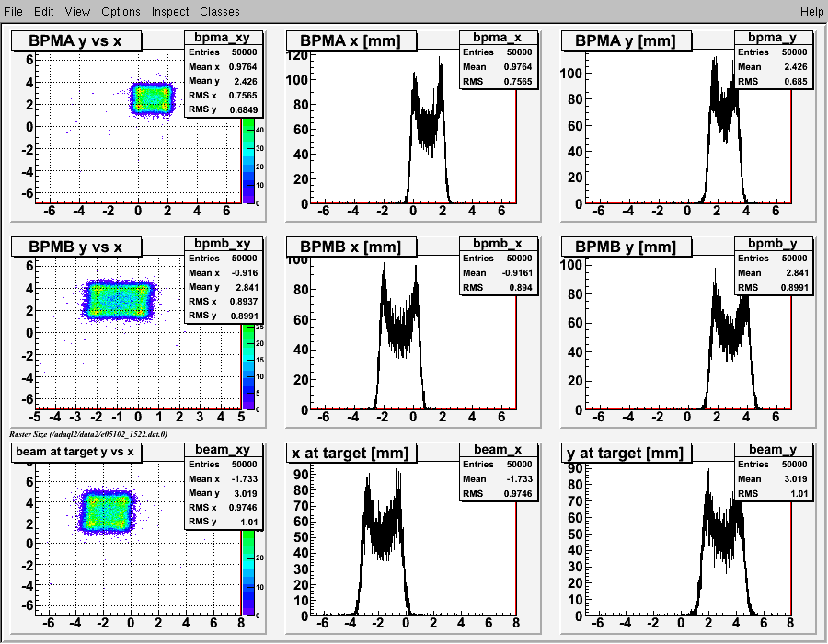Screen dimensions: 828x644
Task: Open the Options menu
Action: pyautogui.click(x=121, y=12)
